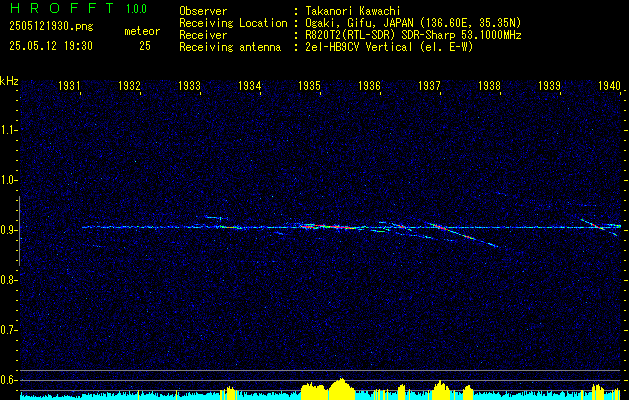This screenshot has width=629, height=400.
Task: Click the 1937 time marker
Action: (x=430, y=85)
